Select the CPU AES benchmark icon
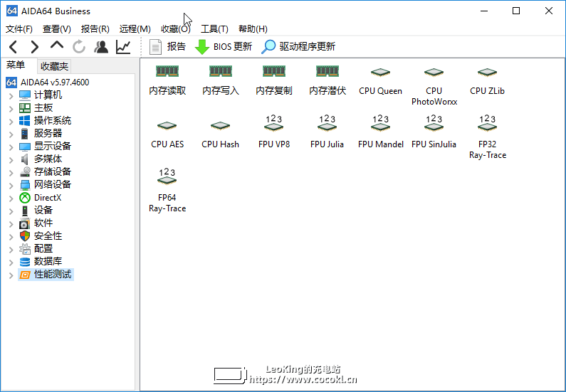 [x=167, y=126]
